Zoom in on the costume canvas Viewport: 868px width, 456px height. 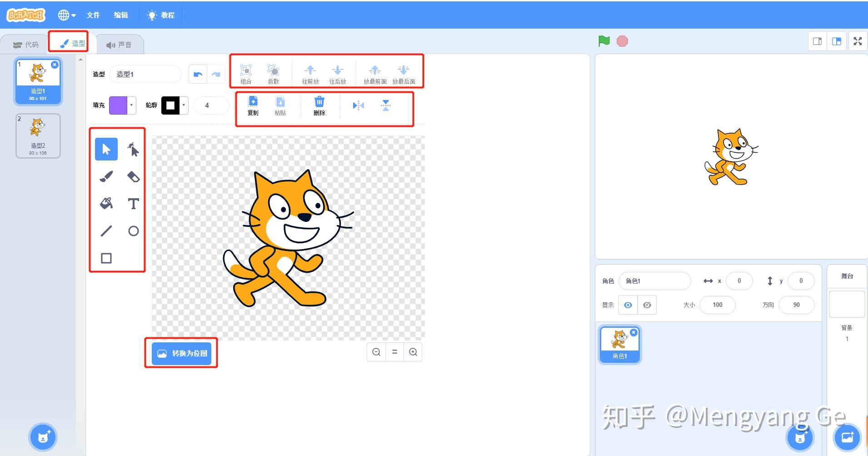coord(413,352)
